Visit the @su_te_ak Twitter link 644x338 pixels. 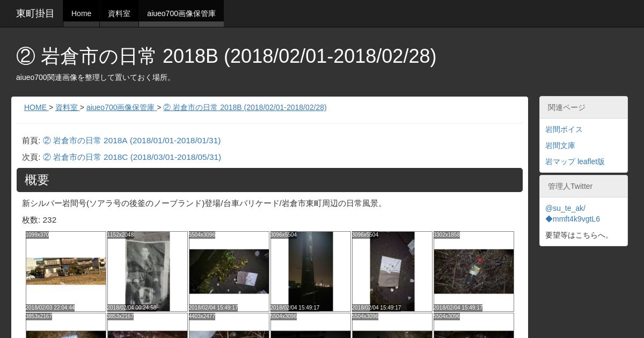pos(565,208)
